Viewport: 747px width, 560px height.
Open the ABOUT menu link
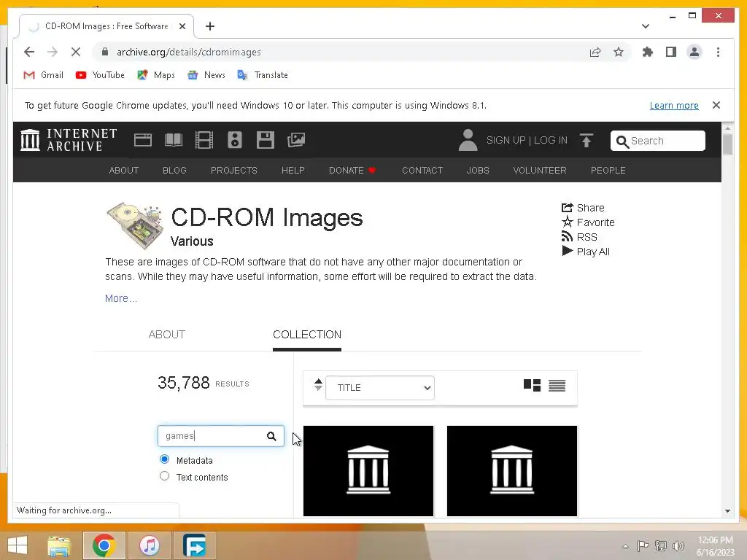124,170
